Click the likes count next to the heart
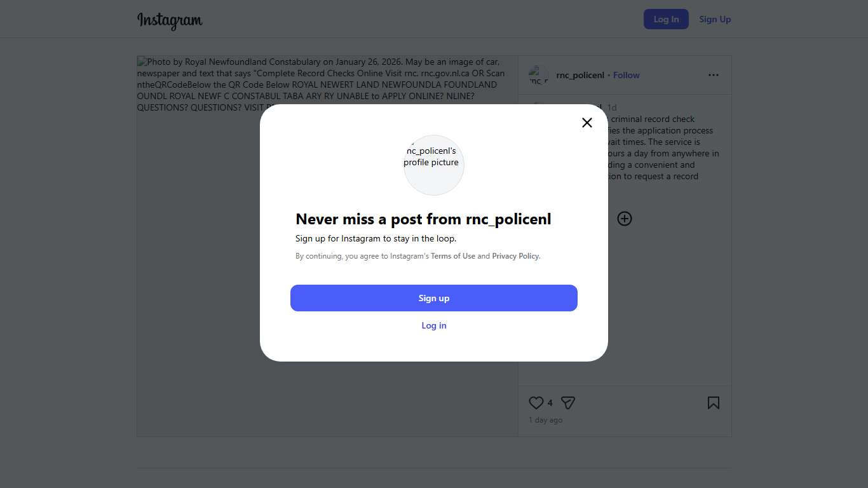Viewport: 868px width, 488px height. (550, 403)
